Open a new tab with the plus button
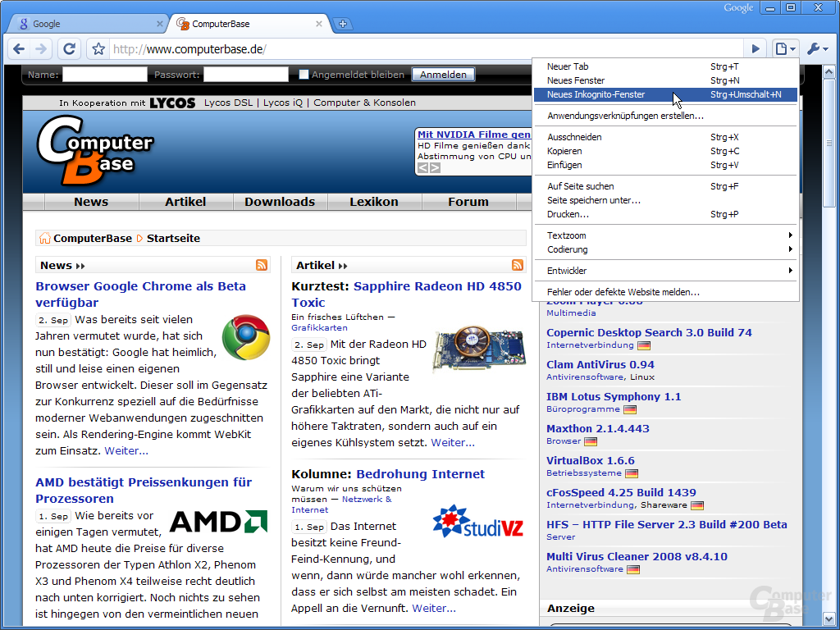This screenshot has width=840, height=630. click(343, 24)
